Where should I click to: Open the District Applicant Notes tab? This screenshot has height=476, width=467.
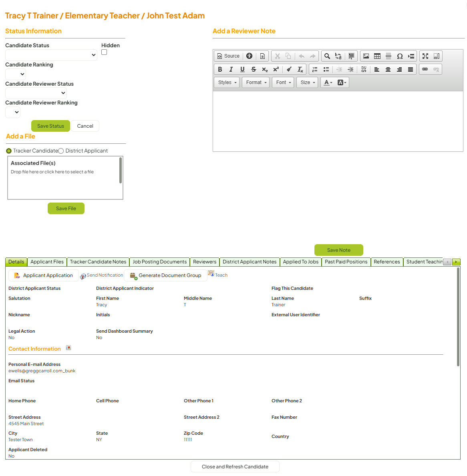[250, 262]
